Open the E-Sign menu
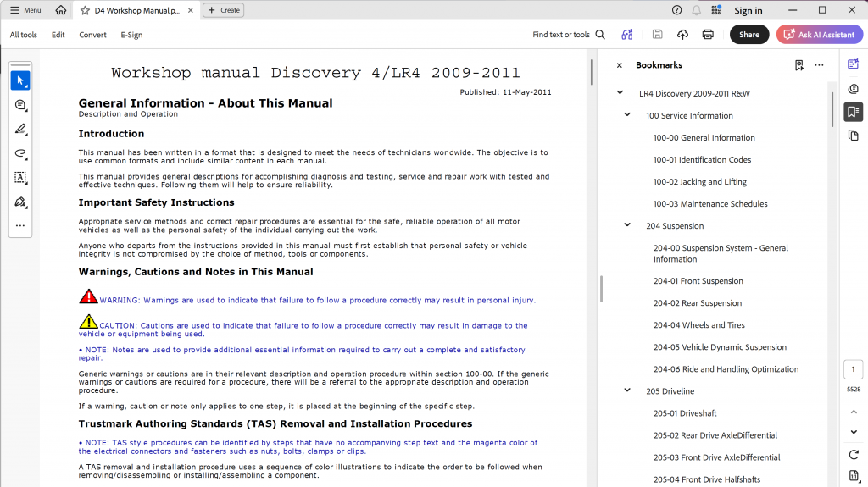This screenshot has height=487, width=868. (131, 35)
